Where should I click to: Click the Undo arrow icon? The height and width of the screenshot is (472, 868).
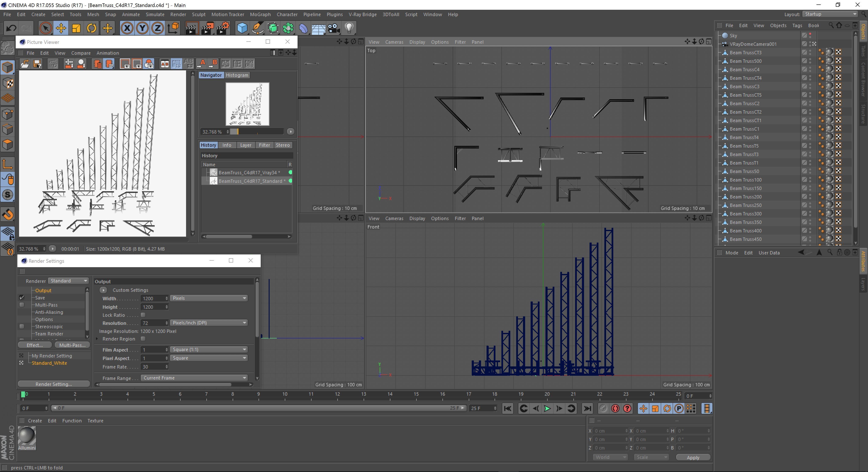11,28
